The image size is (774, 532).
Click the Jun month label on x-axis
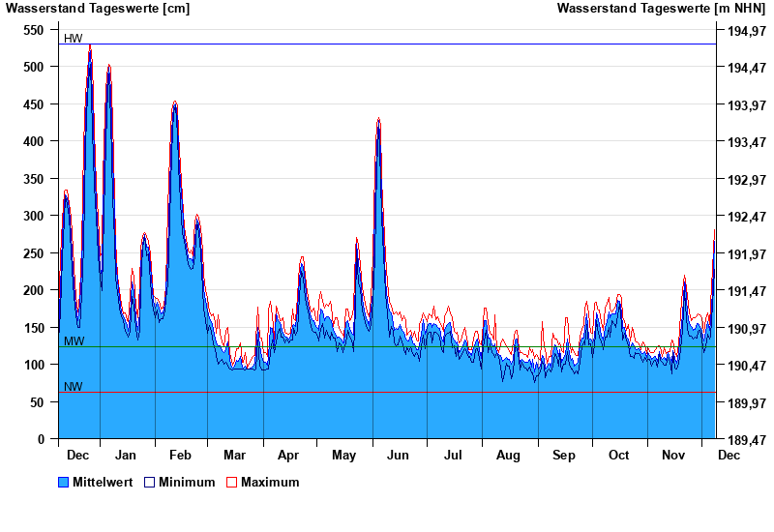tap(398, 455)
